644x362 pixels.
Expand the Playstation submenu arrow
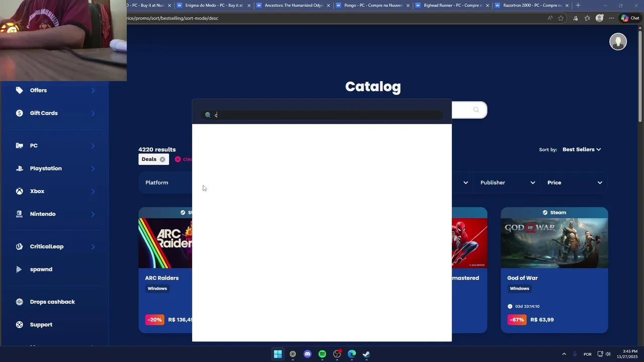(x=93, y=168)
